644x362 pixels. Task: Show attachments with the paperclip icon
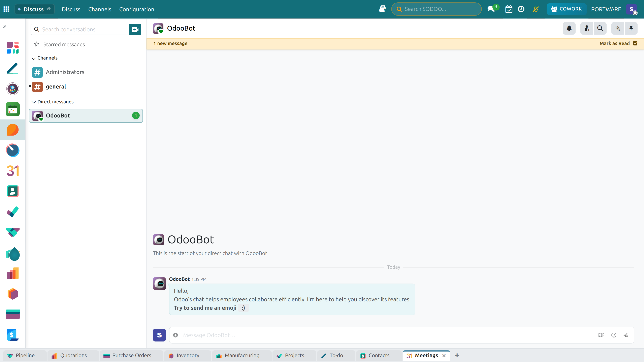click(x=618, y=28)
